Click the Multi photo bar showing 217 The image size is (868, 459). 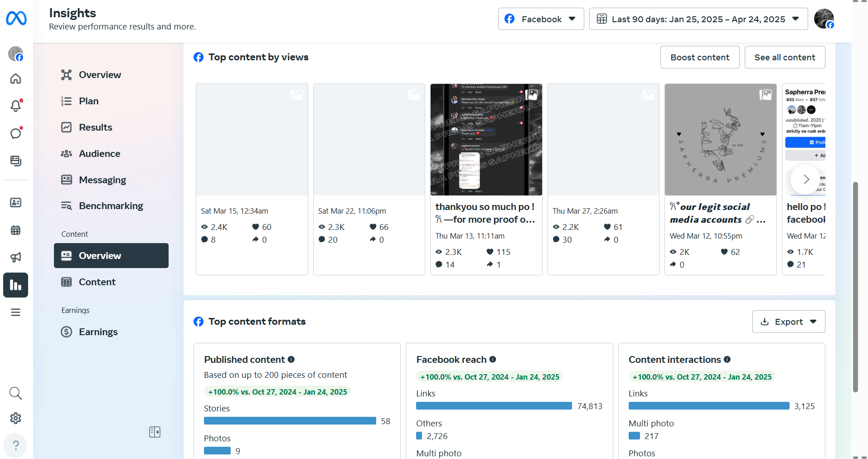click(x=634, y=436)
